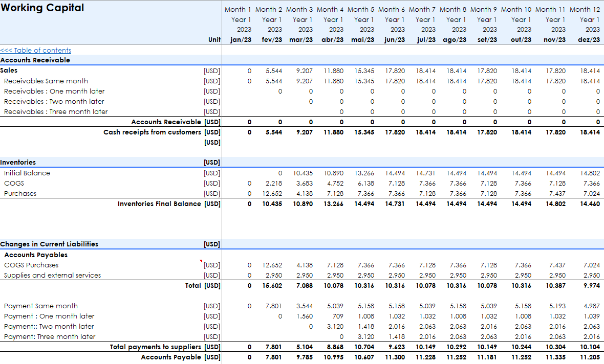Open the '<<< Table of contents' link
Viewport: 604px width, 364px height.
coord(36,50)
